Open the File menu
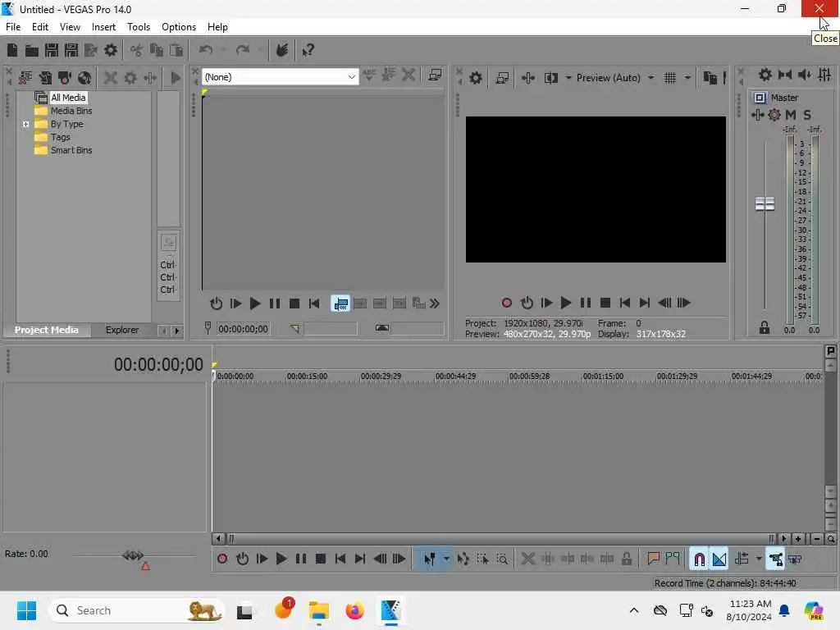 click(13, 27)
